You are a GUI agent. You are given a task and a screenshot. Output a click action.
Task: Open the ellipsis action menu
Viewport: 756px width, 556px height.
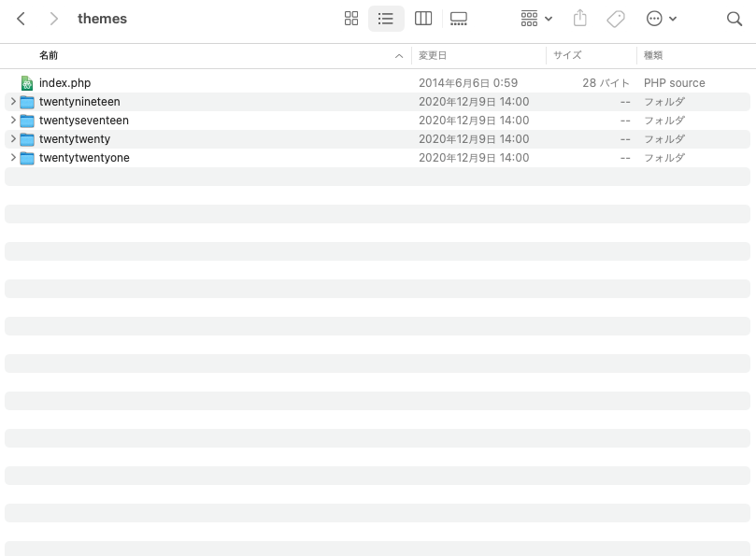(662, 19)
